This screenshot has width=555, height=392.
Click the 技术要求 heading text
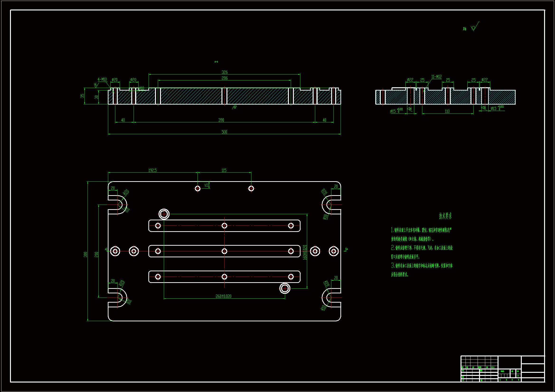coord(445,216)
